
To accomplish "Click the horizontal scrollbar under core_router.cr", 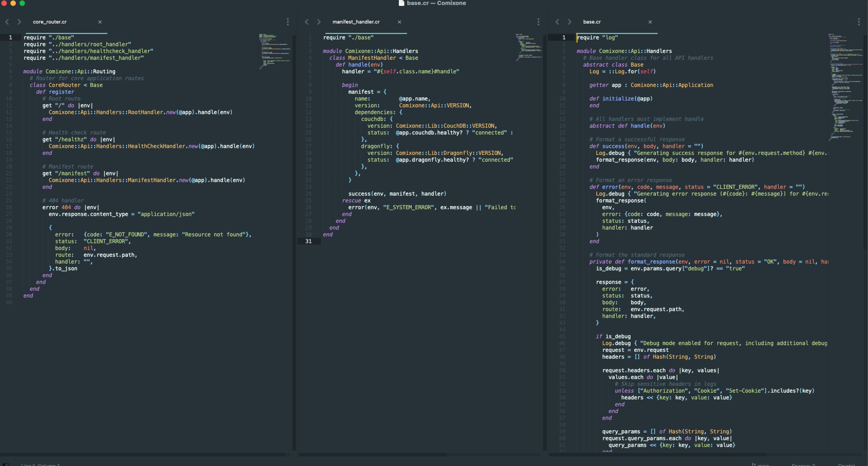I will (143, 454).
